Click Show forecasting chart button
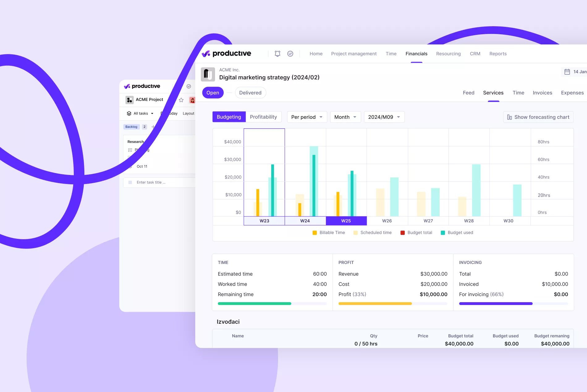This screenshot has height=392, width=587. click(538, 117)
